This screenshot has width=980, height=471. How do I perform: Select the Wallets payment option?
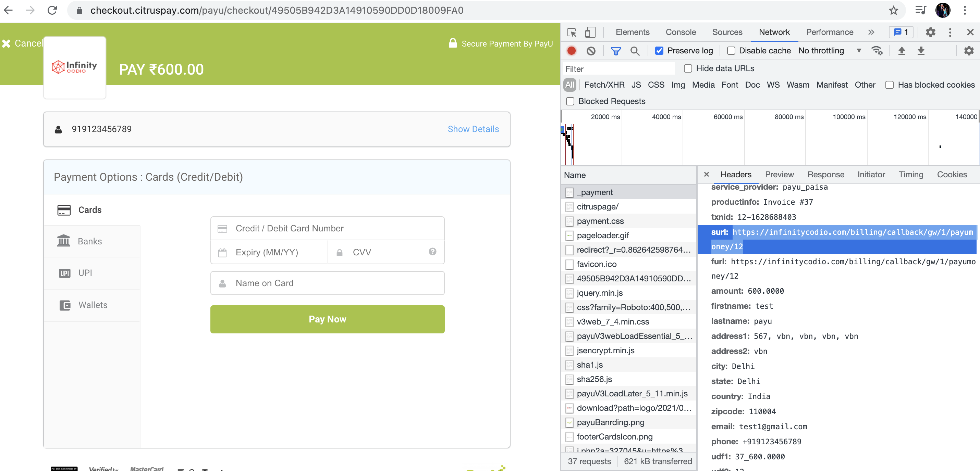pyautogui.click(x=92, y=305)
